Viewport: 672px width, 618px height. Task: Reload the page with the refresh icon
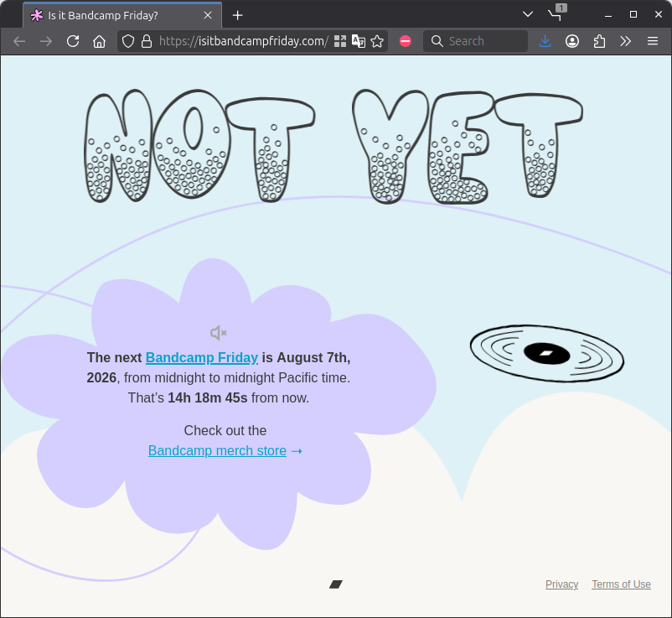pyautogui.click(x=73, y=41)
